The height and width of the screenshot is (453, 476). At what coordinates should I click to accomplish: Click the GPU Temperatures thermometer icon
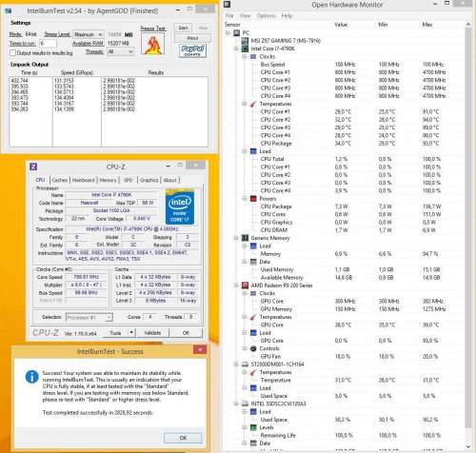(253, 317)
